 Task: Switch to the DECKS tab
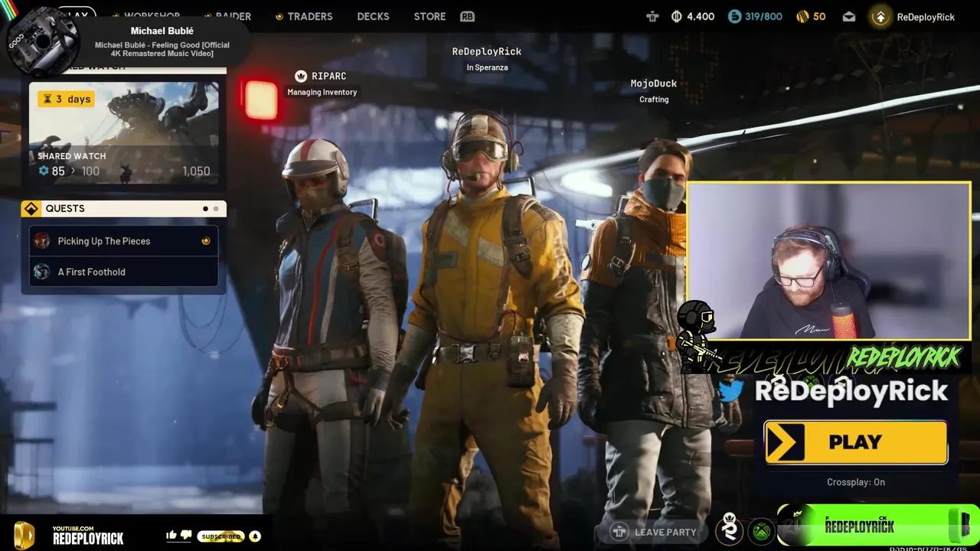pyautogui.click(x=373, y=16)
